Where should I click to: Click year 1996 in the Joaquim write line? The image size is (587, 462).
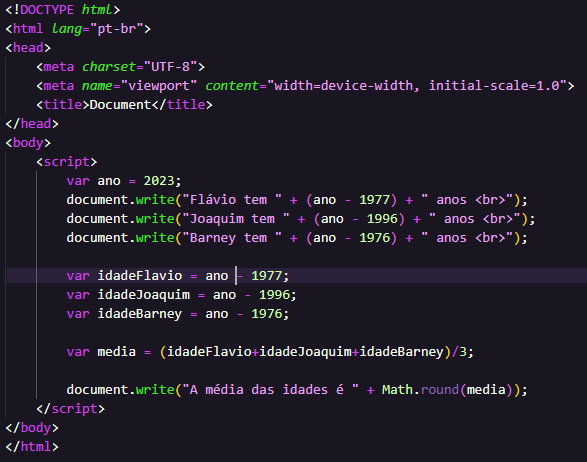[x=382, y=219]
